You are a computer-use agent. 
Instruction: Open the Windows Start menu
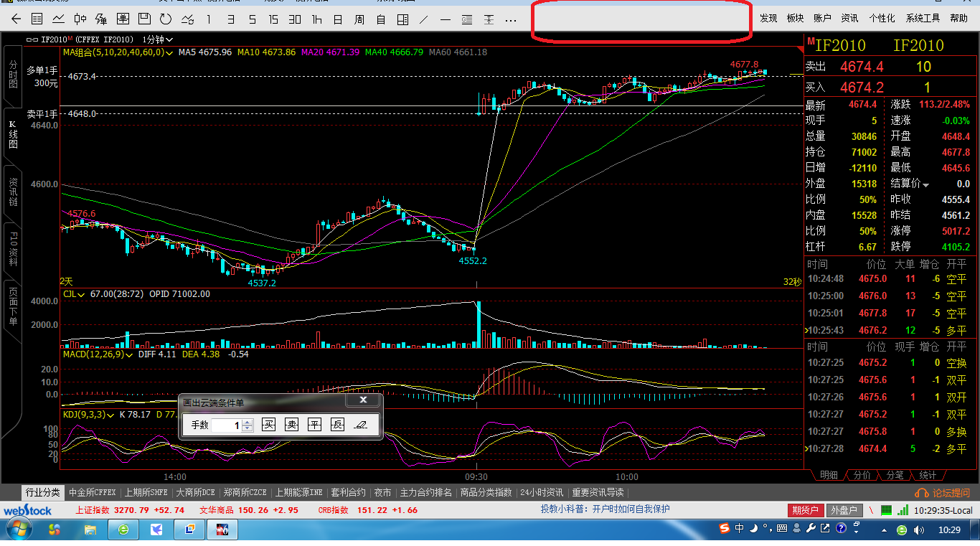point(17,530)
